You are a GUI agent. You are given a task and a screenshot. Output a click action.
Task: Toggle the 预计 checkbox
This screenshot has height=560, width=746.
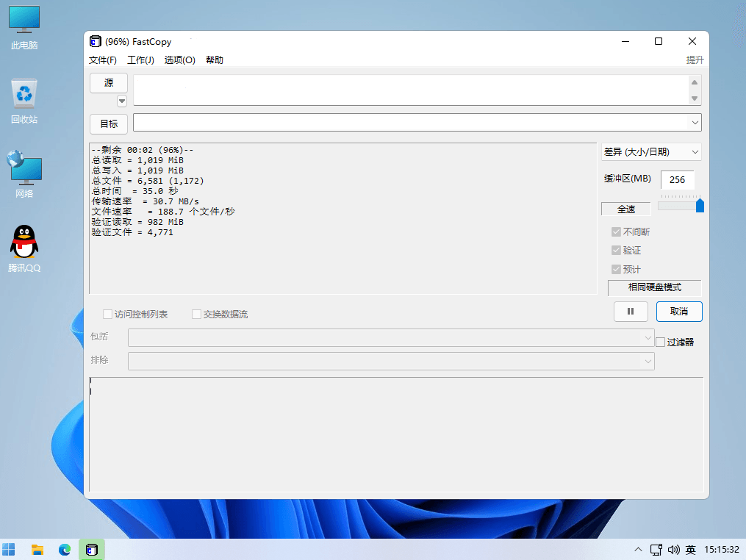coord(616,269)
